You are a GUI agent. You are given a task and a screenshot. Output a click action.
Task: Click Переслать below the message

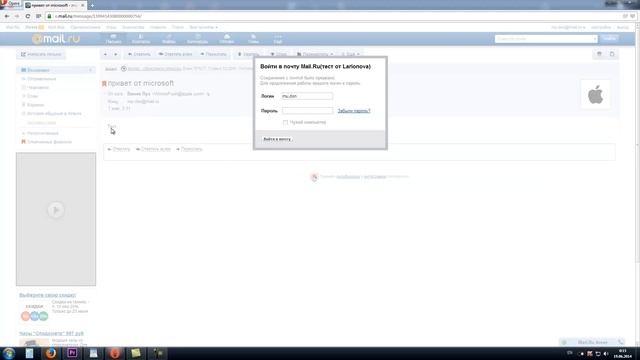click(189, 149)
